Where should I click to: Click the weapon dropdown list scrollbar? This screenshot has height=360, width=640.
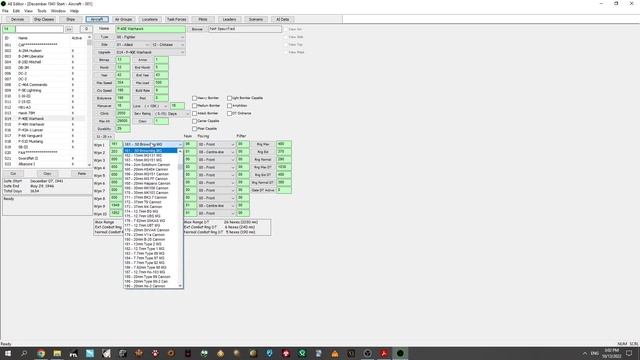[180, 219]
